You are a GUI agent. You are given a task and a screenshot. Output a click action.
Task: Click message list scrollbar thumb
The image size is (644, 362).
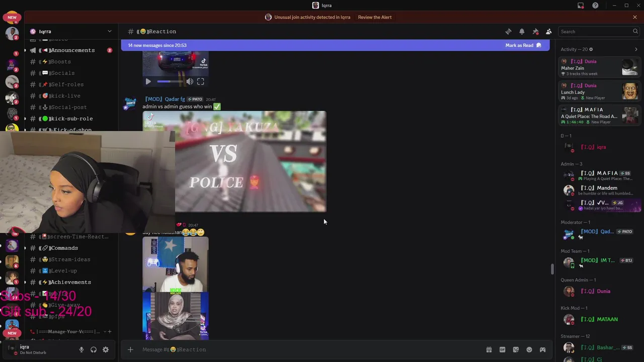coord(552,269)
